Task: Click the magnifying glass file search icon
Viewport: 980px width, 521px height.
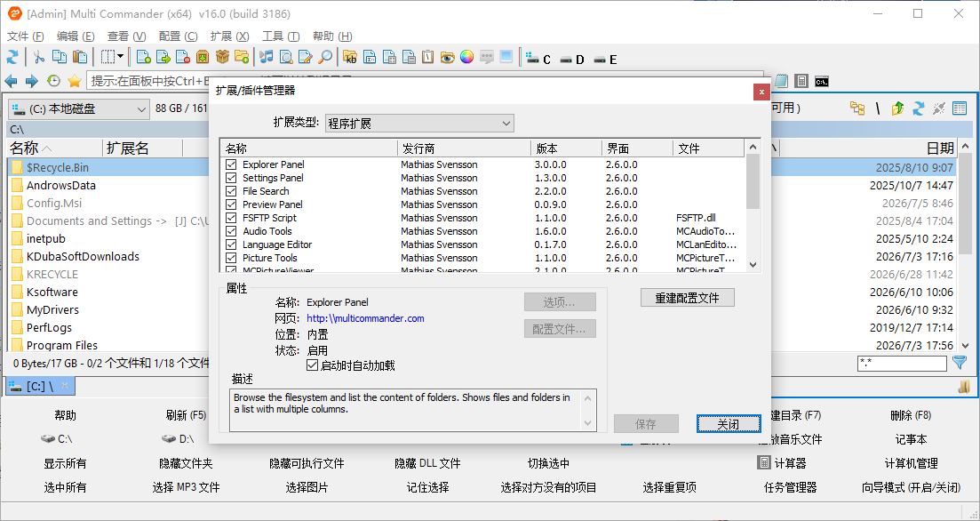Action: 325,58
